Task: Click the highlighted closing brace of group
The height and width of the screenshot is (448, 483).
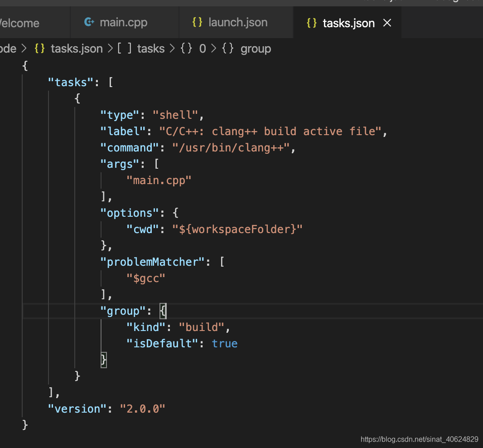Action: (x=104, y=360)
